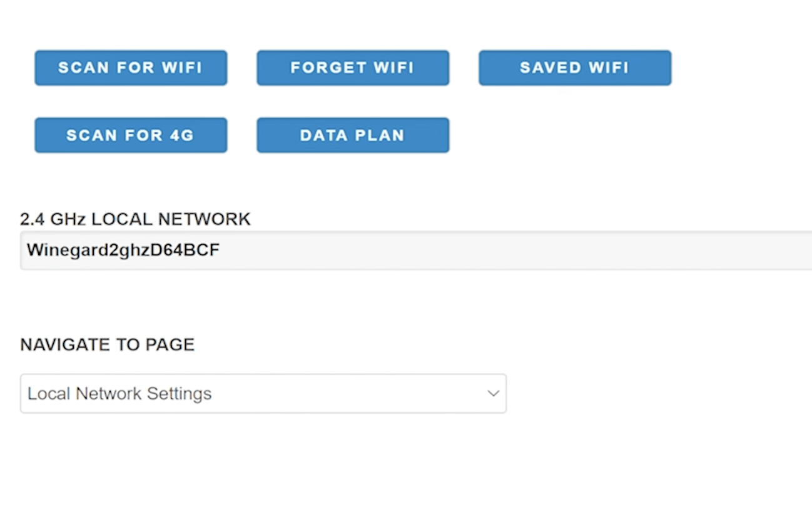Forget the currently saved WiFi network
Viewport: 812px width, 505px height.
[353, 67]
